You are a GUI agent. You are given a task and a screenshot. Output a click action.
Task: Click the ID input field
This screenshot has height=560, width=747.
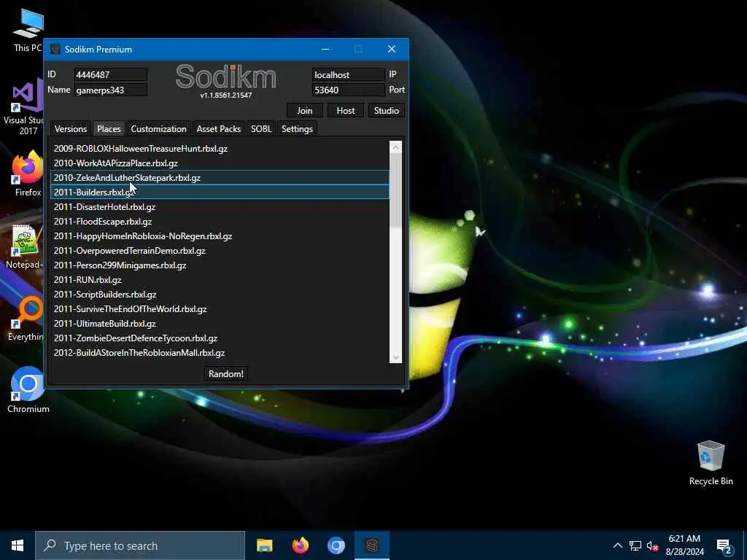click(111, 75)
